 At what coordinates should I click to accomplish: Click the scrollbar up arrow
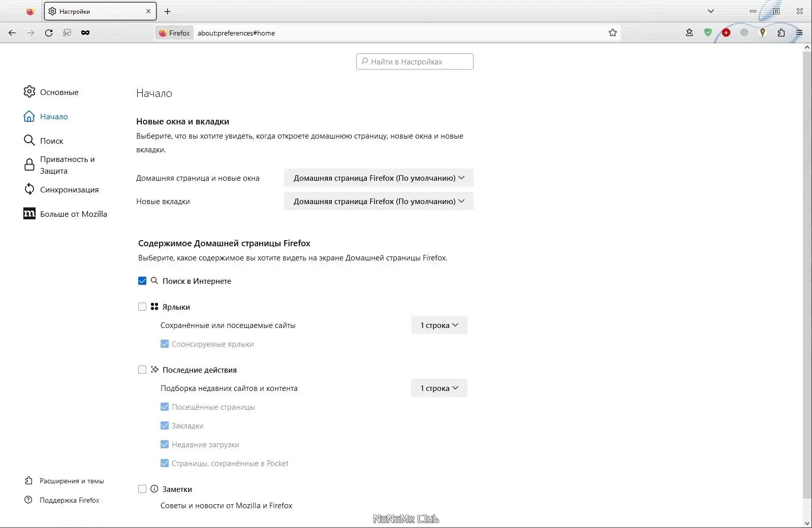tap(807, 47)
